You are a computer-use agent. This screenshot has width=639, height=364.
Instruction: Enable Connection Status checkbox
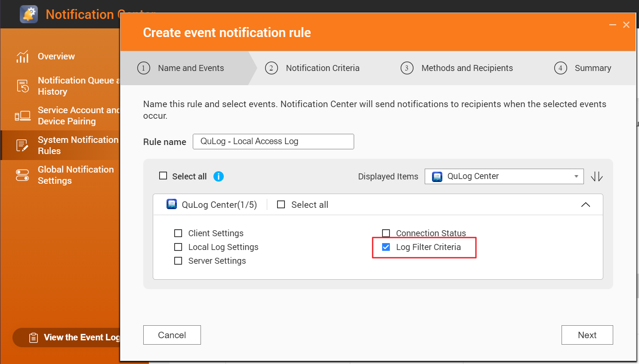386,233
